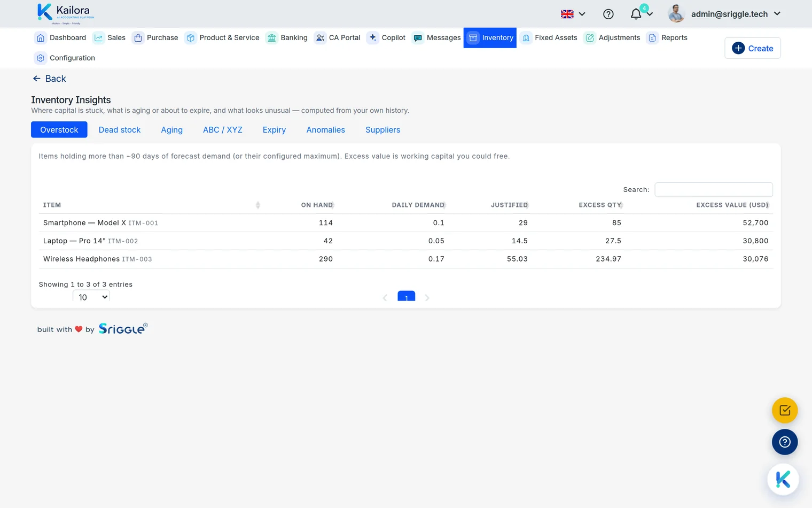The width and height of the screenshot is (812, 508).
Task: Click the Inventory archive icon
Action: pos(473,38)
